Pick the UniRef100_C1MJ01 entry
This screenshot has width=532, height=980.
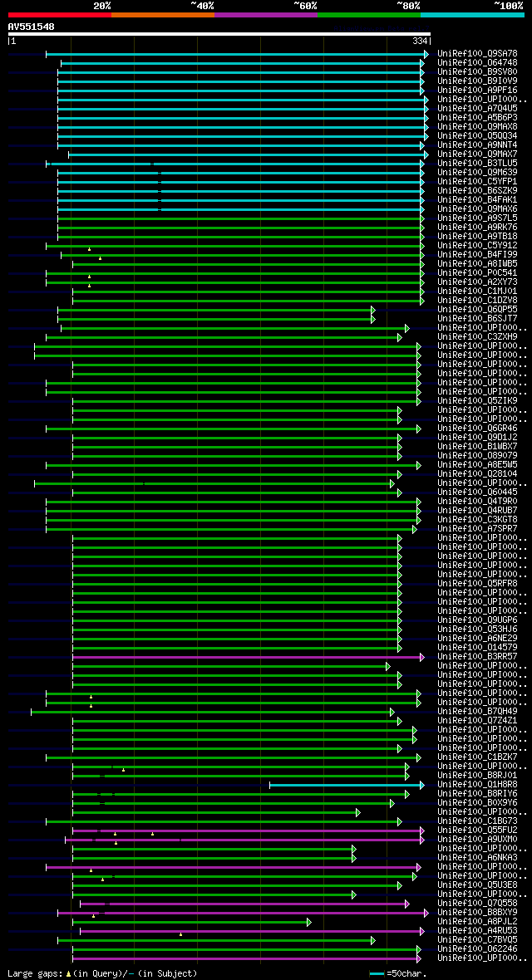pos(477,292)
